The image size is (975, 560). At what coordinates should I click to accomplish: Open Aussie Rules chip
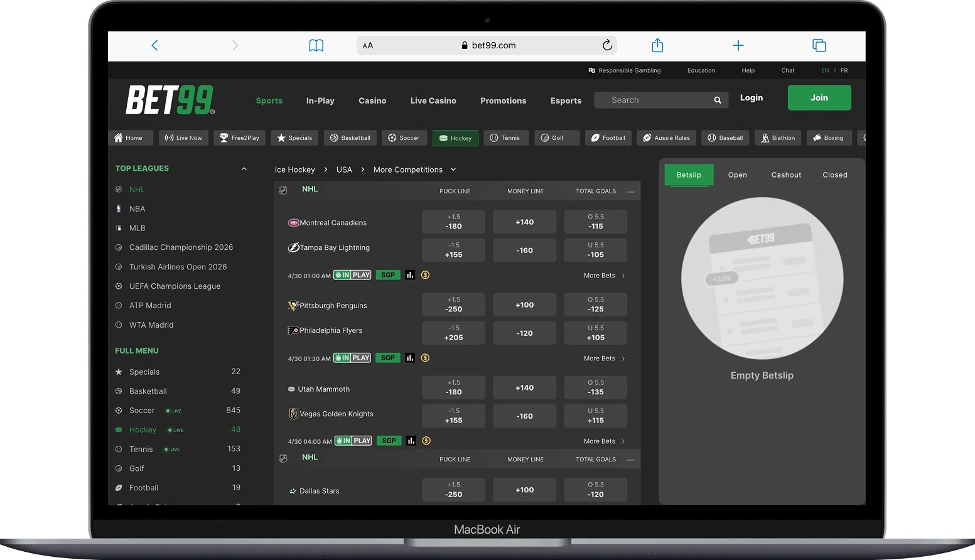coord(666,138)
